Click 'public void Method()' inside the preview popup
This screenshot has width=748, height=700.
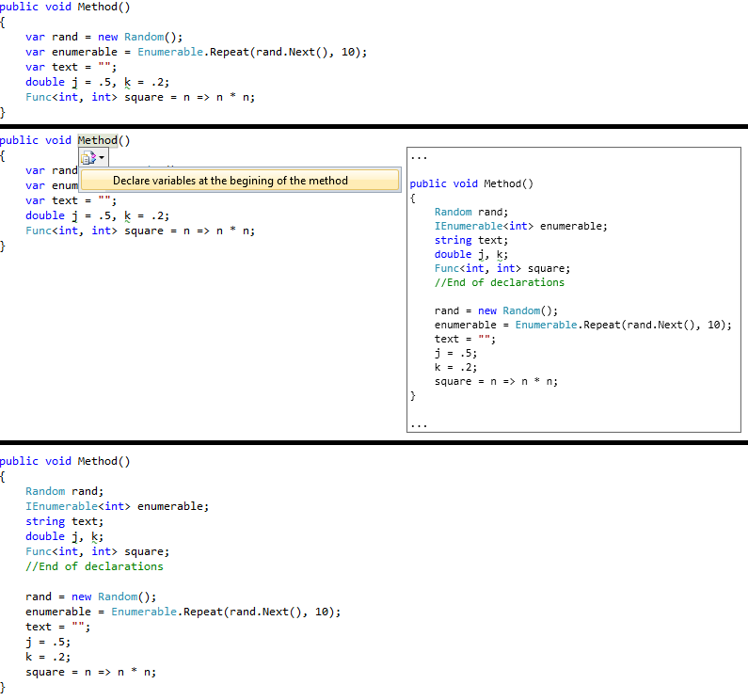(x=471, y=183)
